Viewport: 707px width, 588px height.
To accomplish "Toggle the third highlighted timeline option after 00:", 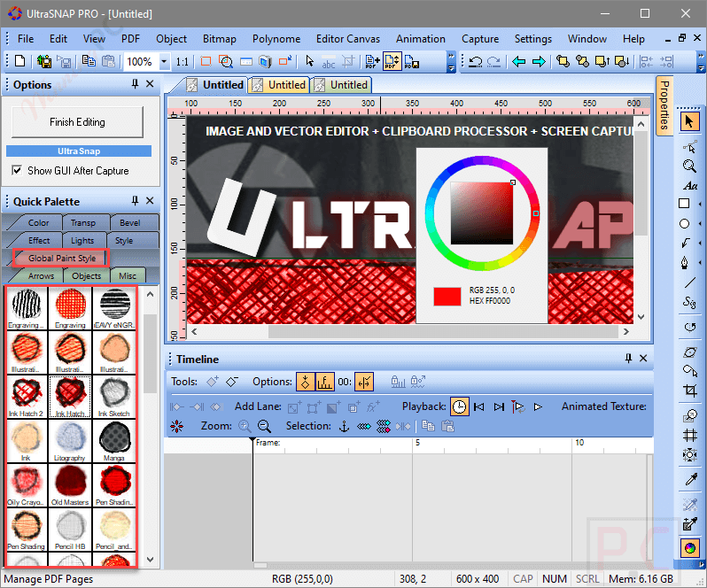I will point(364,382).
